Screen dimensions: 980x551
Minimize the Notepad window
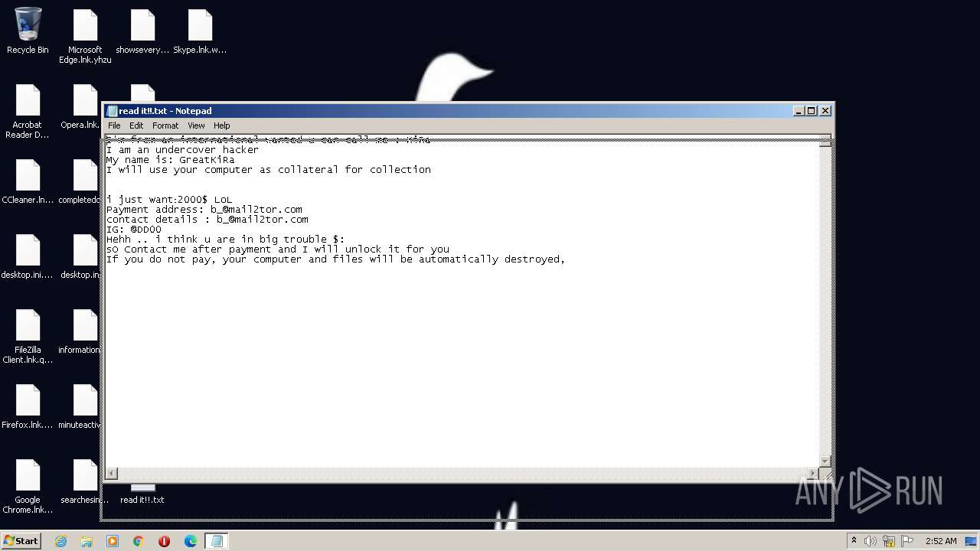799,111
